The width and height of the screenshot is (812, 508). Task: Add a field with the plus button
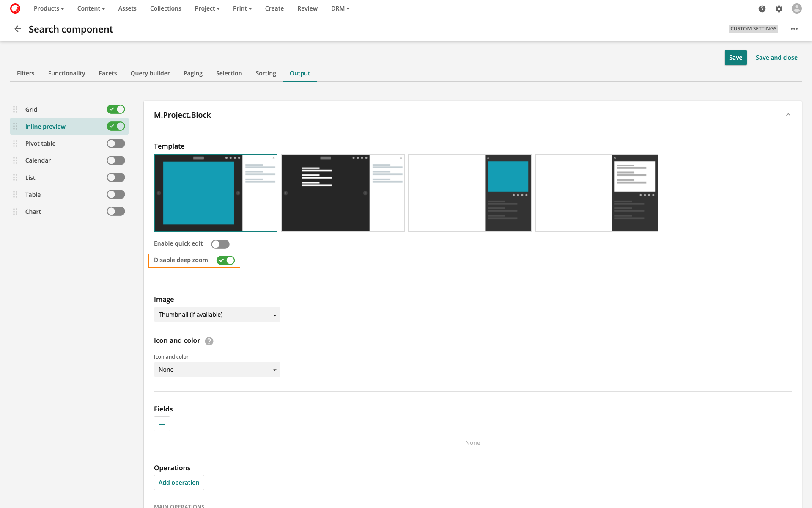162,424
